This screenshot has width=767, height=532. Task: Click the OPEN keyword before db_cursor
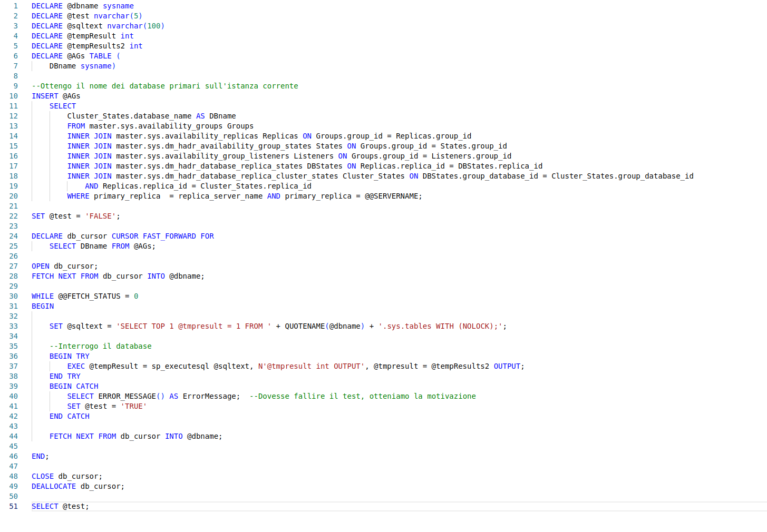40,266
